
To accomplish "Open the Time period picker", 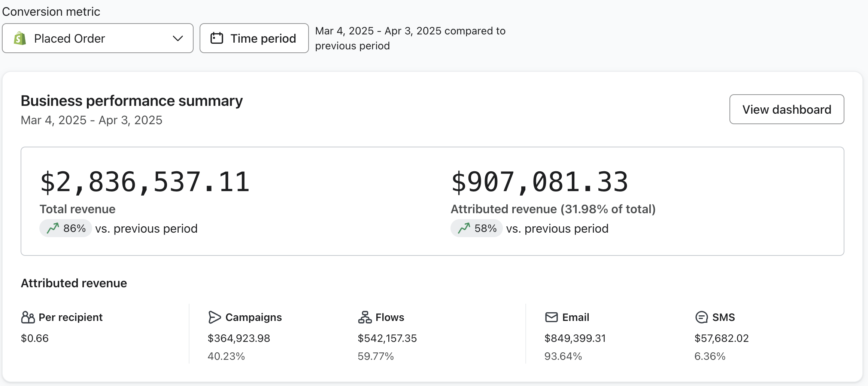I will click(x=254, y=38).
